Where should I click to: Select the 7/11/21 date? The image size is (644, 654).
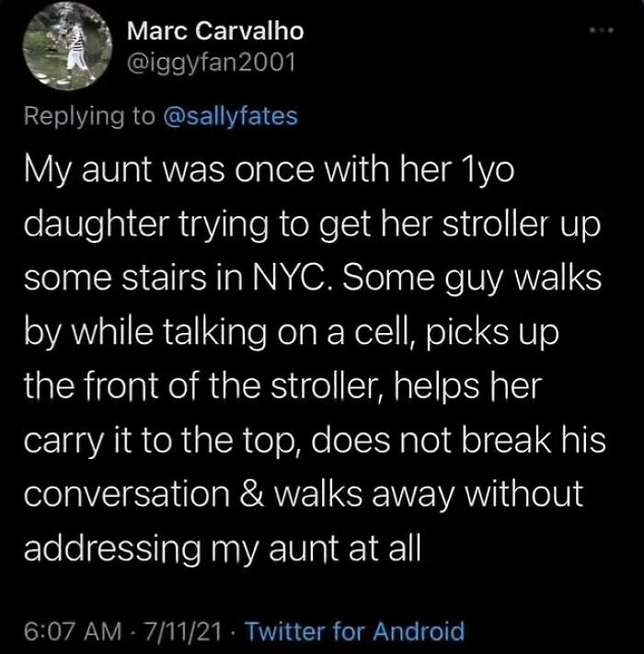pyautogui.click(x=181, y=631)
